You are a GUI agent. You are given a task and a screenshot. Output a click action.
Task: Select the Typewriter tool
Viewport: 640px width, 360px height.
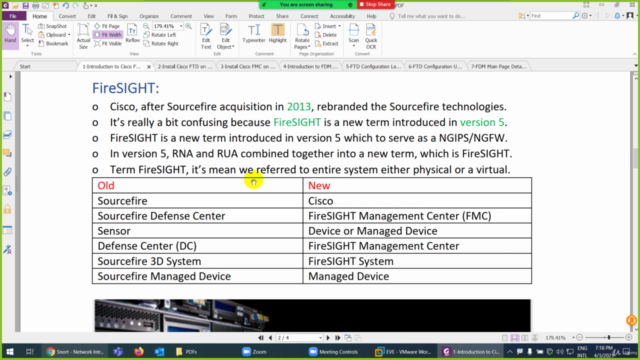pyautogui.click(x=253, y=33)
